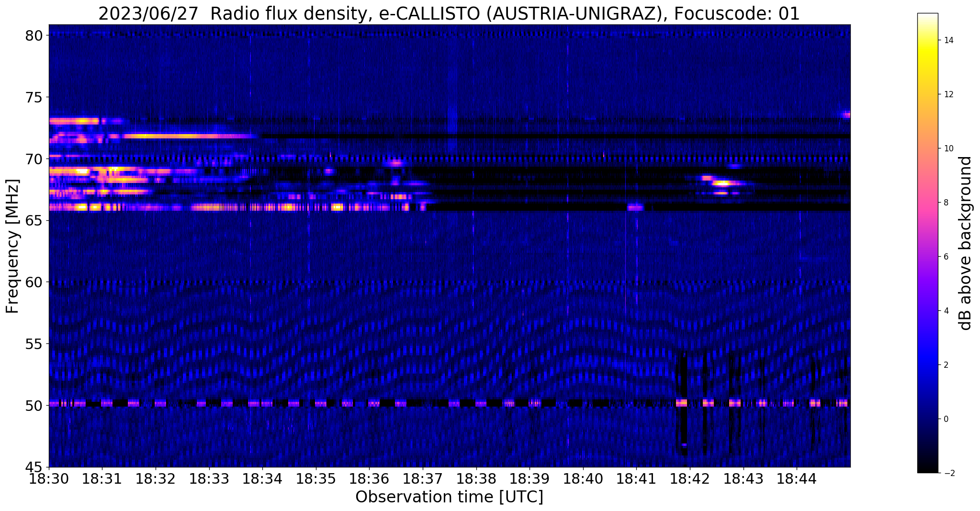The height and width of the screenshot is (511, 980).
Task: Click the 18:38 time tick label
Action: point(476,478)
